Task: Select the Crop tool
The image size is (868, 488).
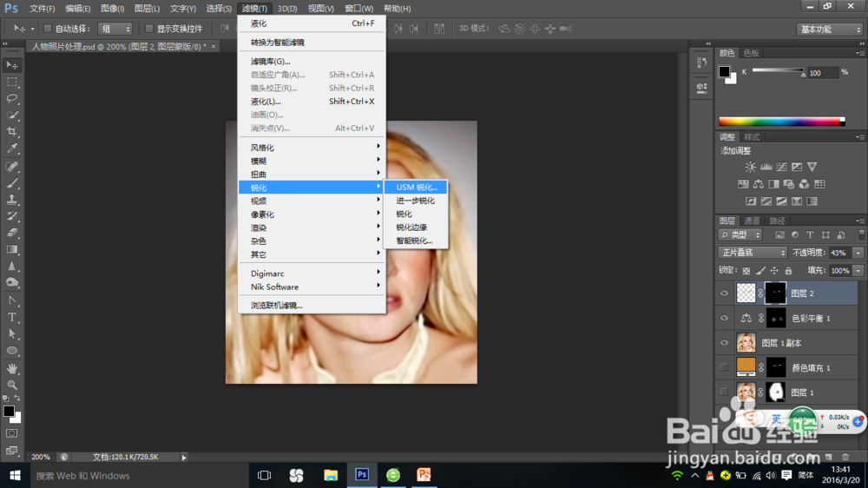Action: click(12, 132)
